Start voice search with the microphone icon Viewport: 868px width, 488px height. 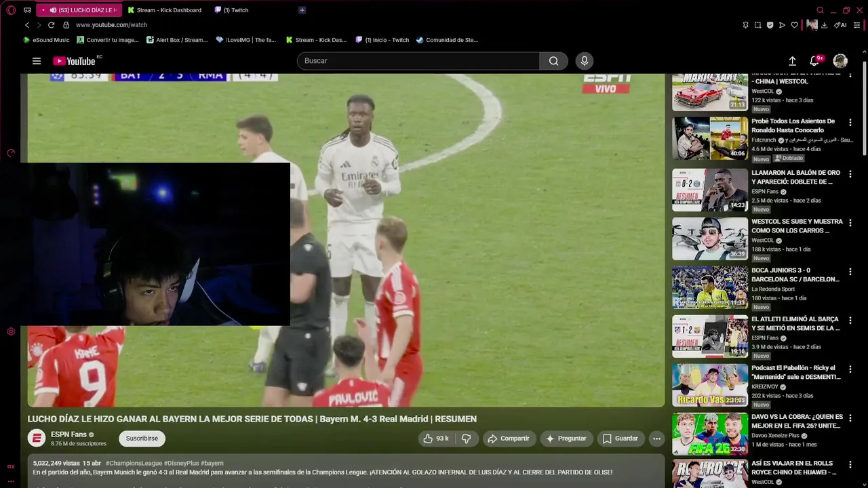tap(585, 61)
